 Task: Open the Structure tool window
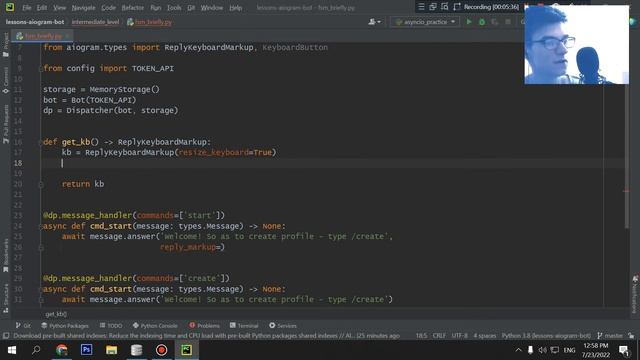point(6,298)
